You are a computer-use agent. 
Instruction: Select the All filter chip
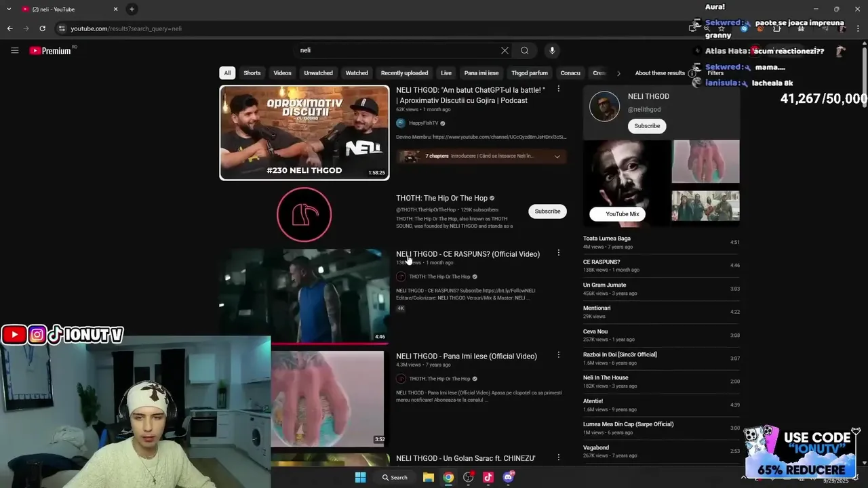tap(227, 73)
